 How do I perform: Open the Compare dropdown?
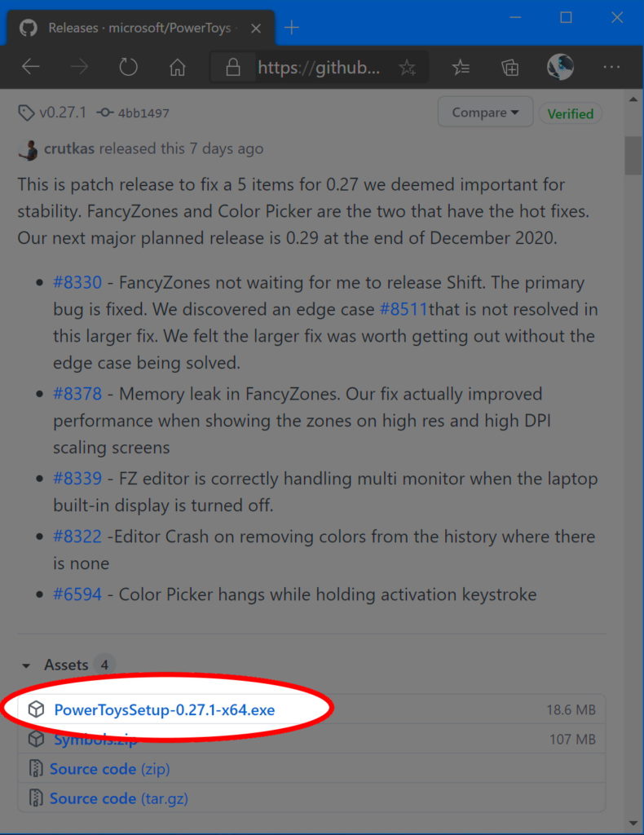click(x=485, y=113)
